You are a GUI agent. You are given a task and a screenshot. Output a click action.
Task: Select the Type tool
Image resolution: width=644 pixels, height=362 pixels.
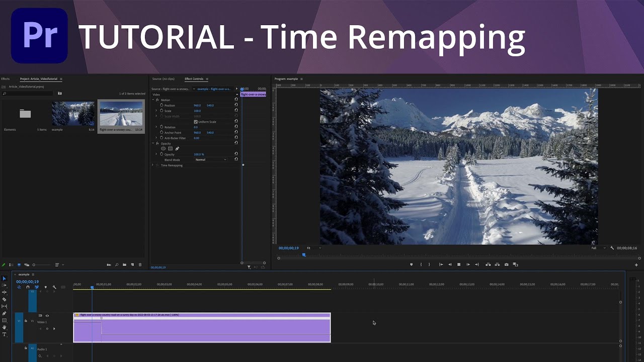(5, 334)
